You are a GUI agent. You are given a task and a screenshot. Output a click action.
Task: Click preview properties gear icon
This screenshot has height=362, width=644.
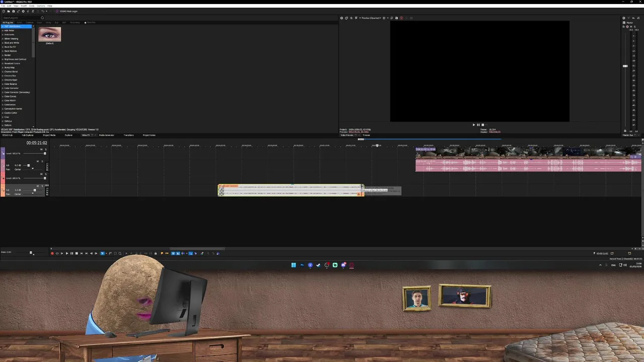click(x=342, y=18)
